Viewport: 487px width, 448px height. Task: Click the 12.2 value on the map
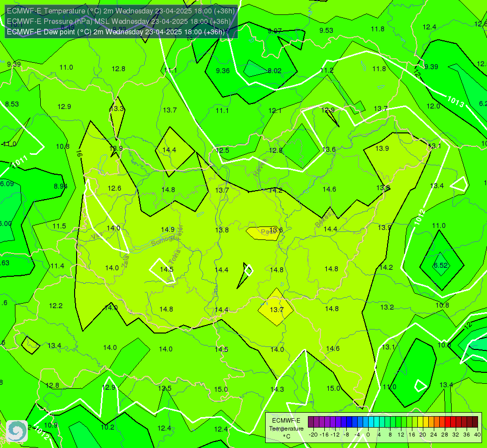click(x=56, y=306)
